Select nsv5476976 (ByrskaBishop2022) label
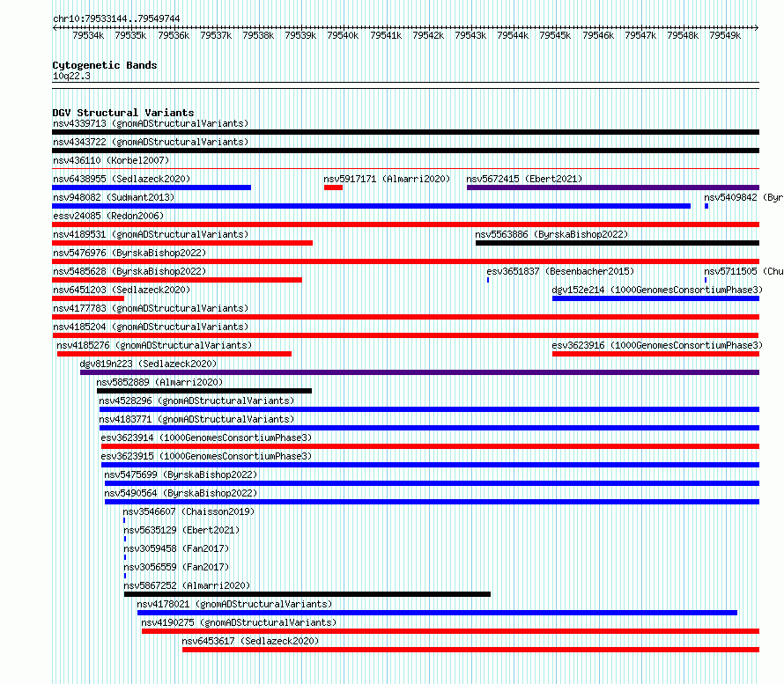The height and width of the screenshot is (684, 784). point(129,253)
